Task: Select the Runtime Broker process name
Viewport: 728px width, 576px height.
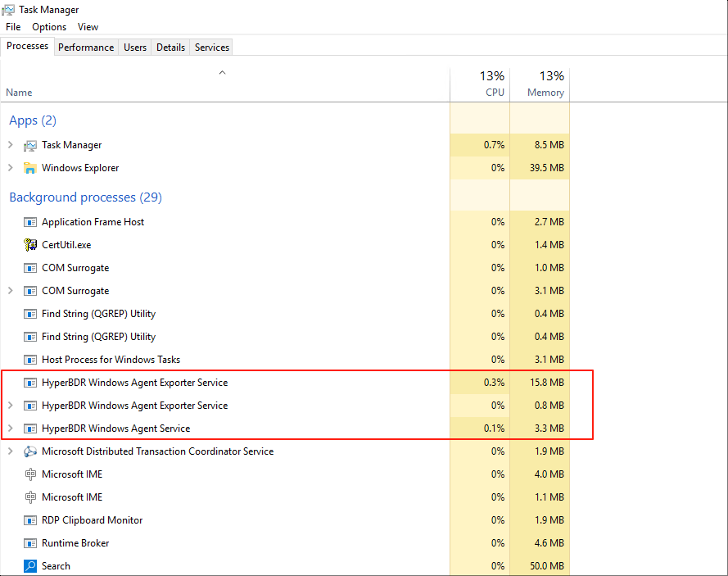Action: click(x=75, y=543)
